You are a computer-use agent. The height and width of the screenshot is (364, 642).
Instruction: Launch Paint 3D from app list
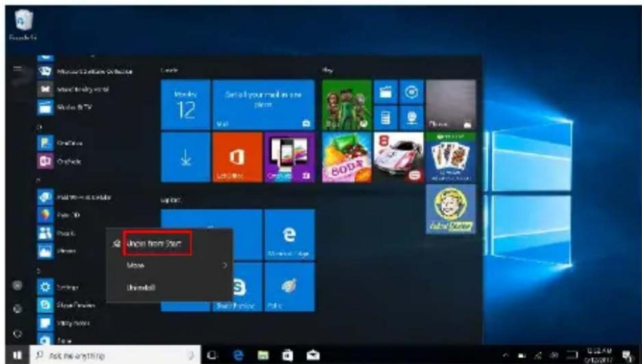(x=60, y=215)
